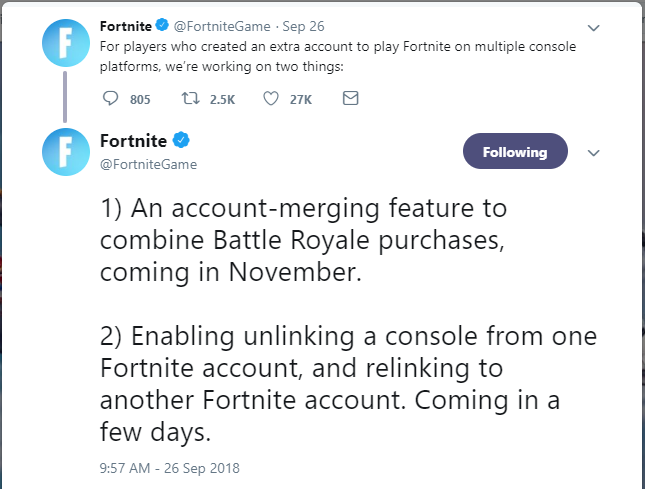Click the retweet arrows icon
This screenshot has width=645, height=489.
click(x=190, y=98)
